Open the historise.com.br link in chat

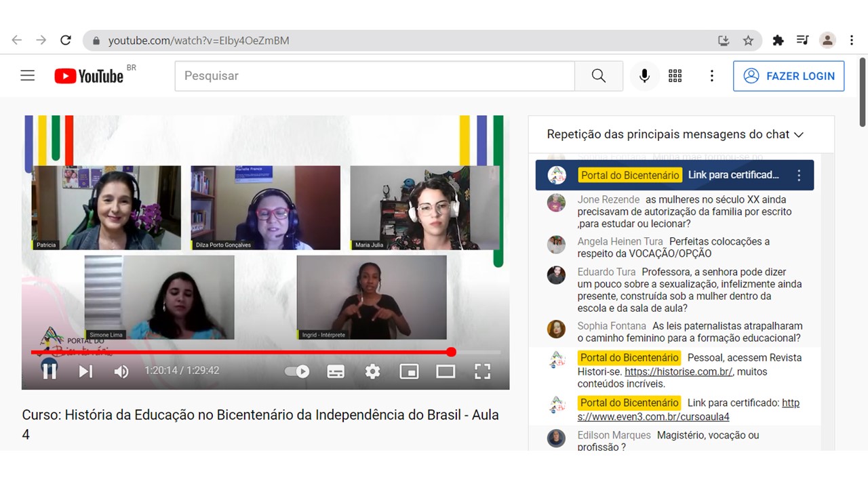tap(679, 371)
